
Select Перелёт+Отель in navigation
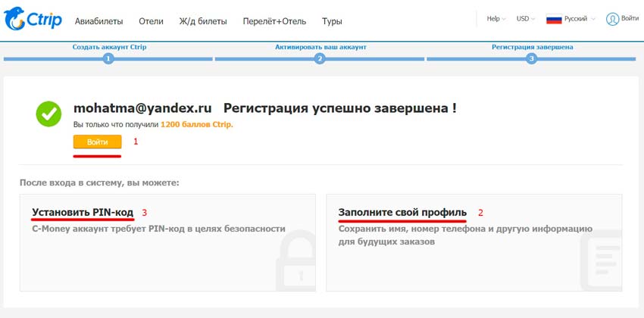click(274, 21)
